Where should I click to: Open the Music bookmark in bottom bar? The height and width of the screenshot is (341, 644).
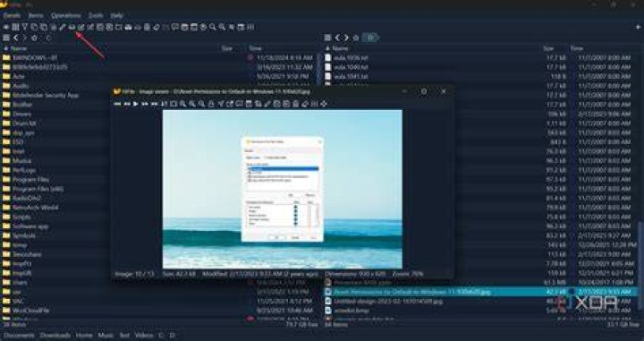106,336
